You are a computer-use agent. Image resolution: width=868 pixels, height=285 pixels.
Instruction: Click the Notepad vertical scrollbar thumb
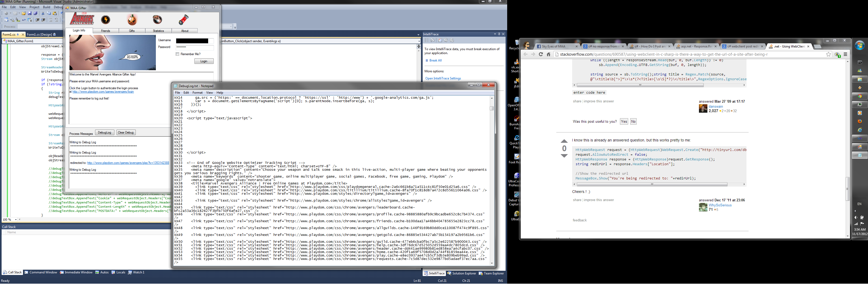click(492, 108)
